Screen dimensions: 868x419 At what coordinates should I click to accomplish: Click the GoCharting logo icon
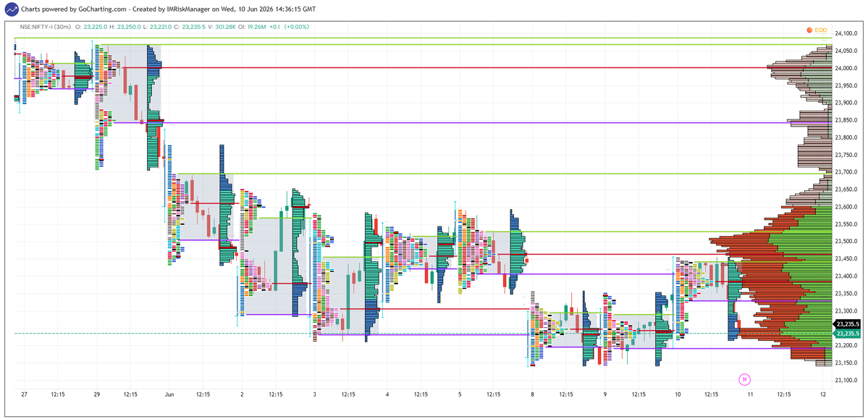click(x=11, y=9)
